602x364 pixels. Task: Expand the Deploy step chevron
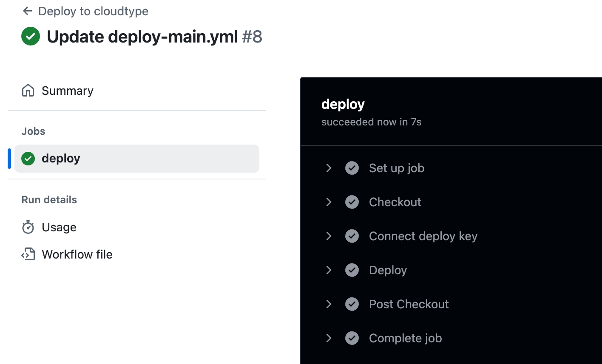[x=329, y=270]
